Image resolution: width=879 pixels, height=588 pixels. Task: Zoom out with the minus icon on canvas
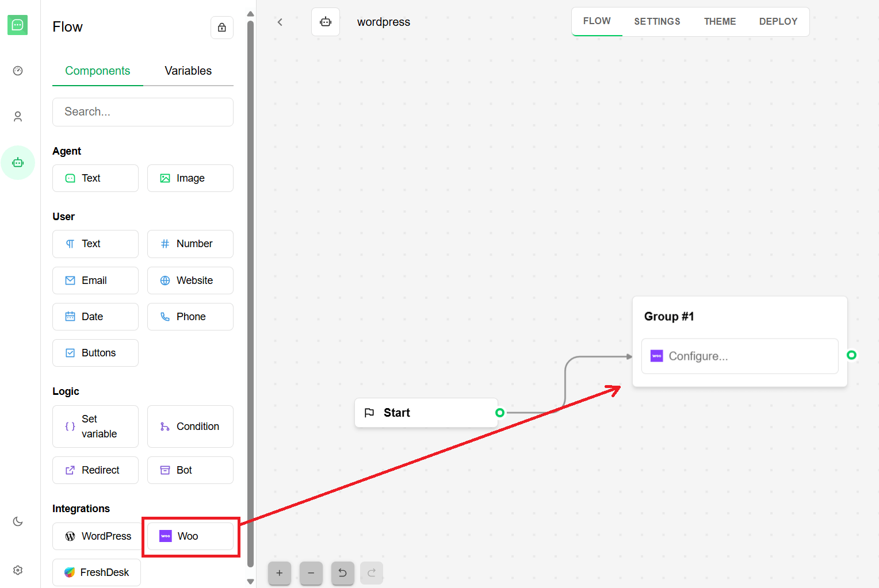pyautogui.click(x=311, y=573)
